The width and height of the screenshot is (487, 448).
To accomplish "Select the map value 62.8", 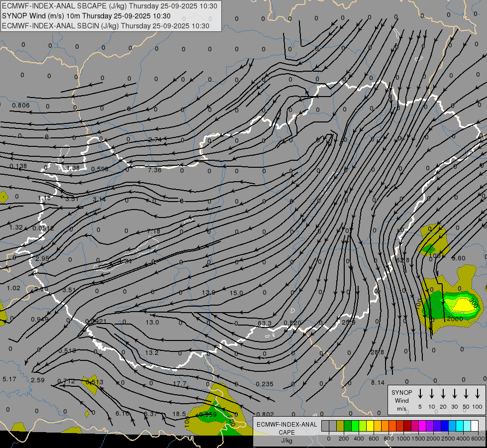I will click(402, 260).
